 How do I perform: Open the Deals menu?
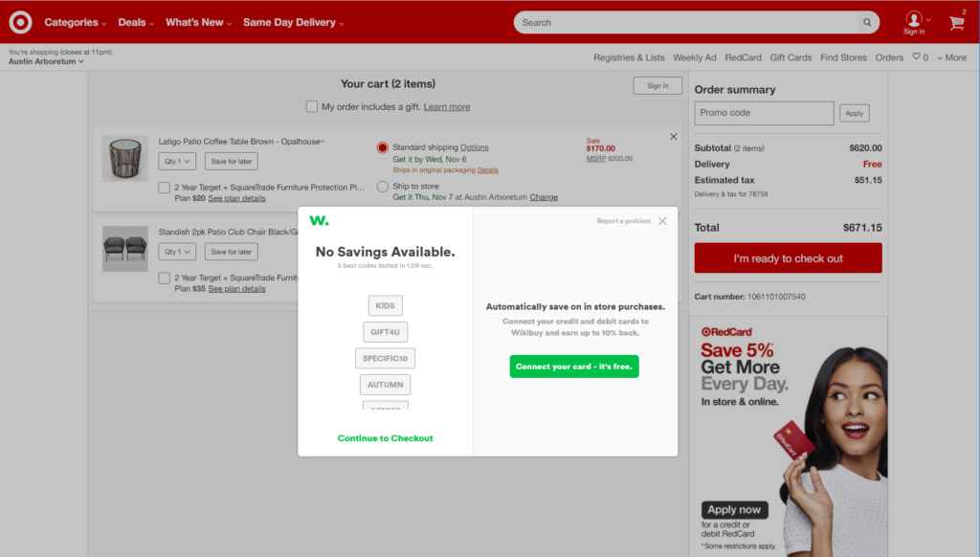[136, 22]
